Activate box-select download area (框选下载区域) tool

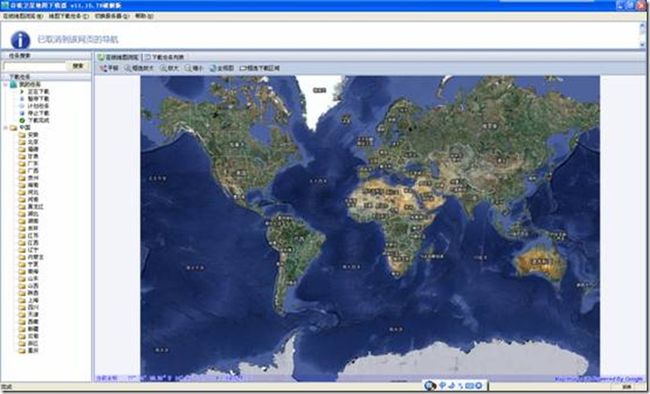pyautogui.click(x=260, y=68)
